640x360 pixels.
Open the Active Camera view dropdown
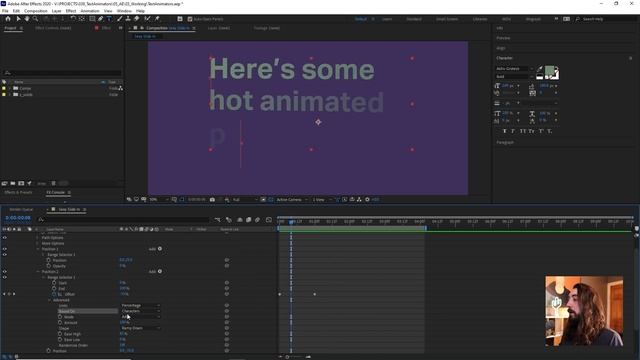(x=292, y=200)
